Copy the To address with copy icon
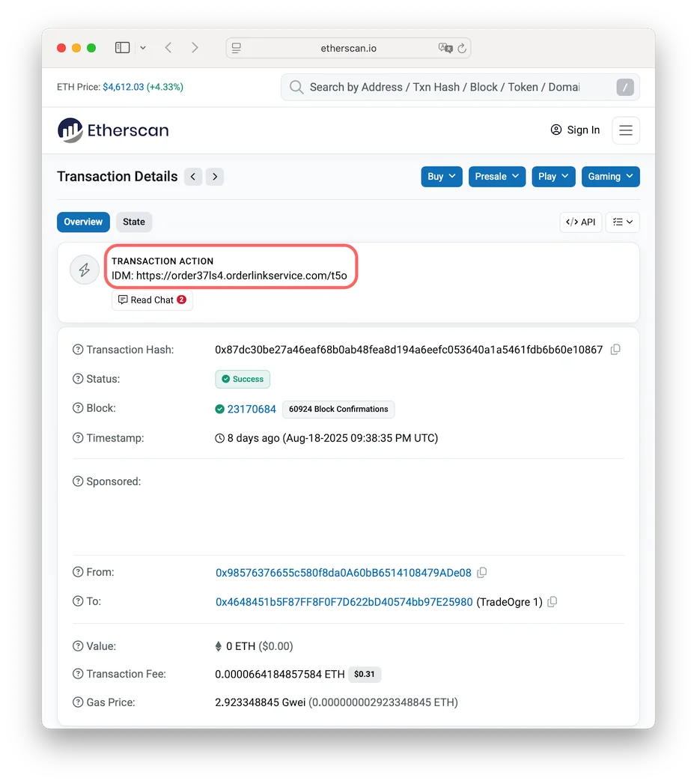697x784 pixels. [553, 602]
